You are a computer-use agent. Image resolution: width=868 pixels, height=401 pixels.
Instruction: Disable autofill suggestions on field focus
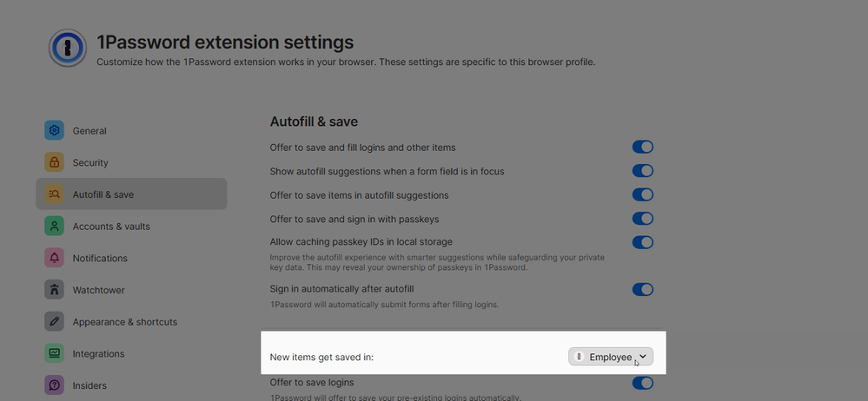642,171
